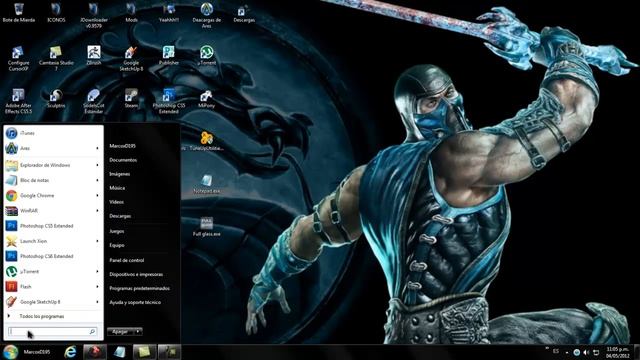640x360 pixels.
Task: Click the Apagar shutdown button
Action: click(120, 331)
